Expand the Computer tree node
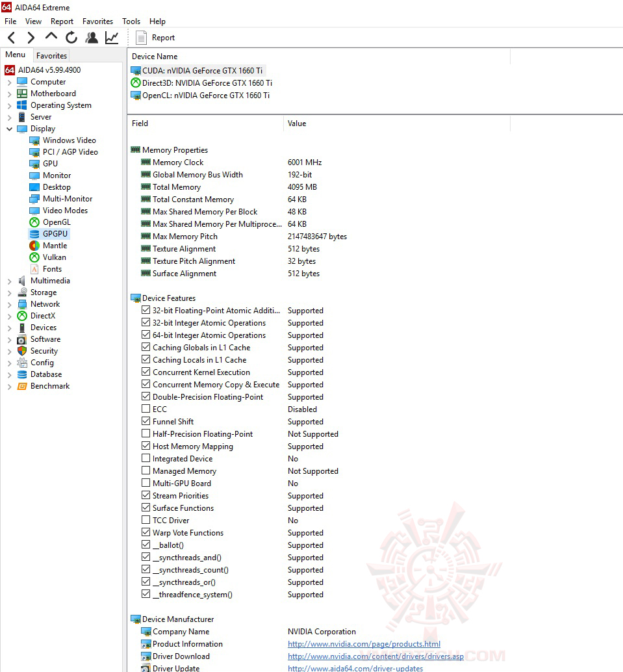Screen dimensions: 623x672 [10, 82]
